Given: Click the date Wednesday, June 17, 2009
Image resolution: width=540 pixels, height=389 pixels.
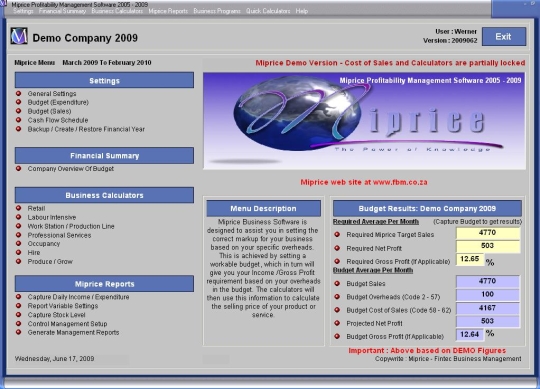Looking at the screenshot, I should pos(54,359).
